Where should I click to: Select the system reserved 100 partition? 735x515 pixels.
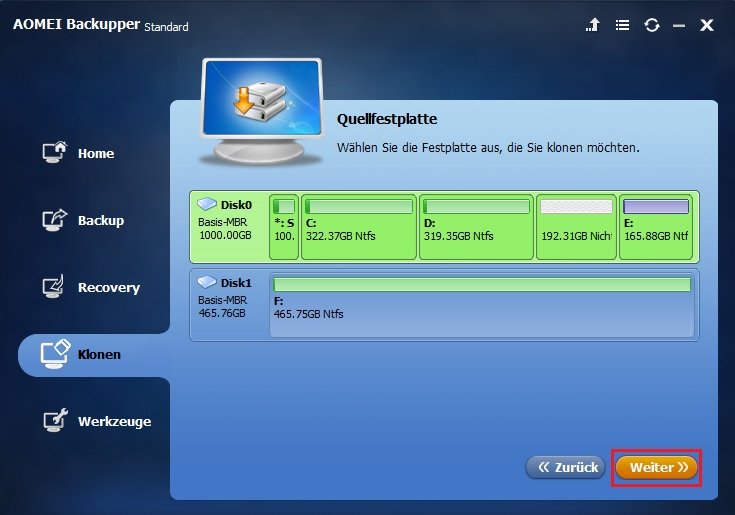(284, 227)
